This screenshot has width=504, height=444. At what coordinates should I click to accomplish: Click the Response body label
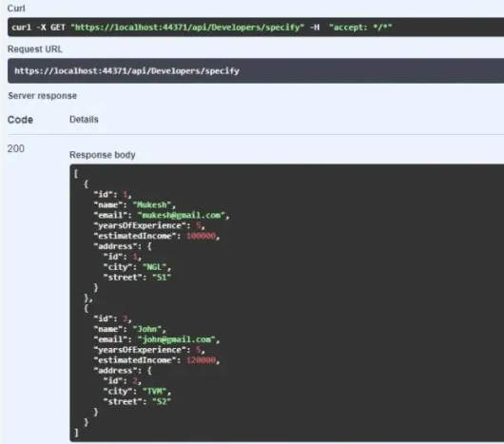103,155
